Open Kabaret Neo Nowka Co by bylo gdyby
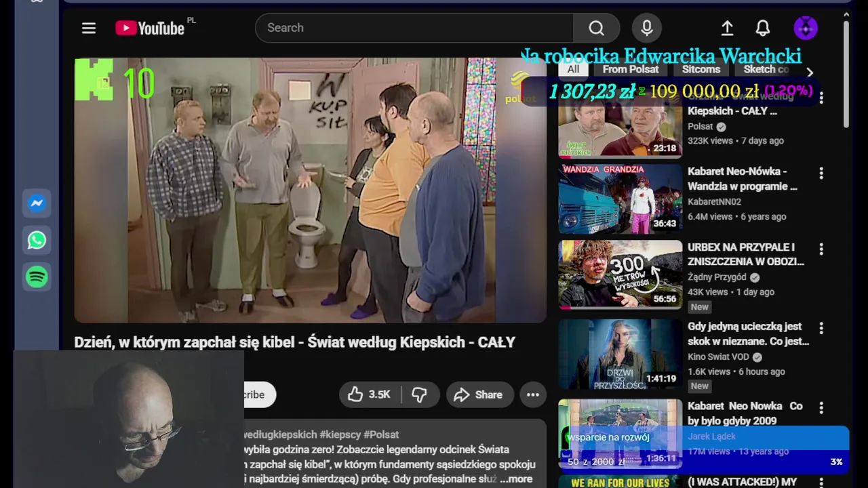868x488 pixels. click(x=745, y=413)
